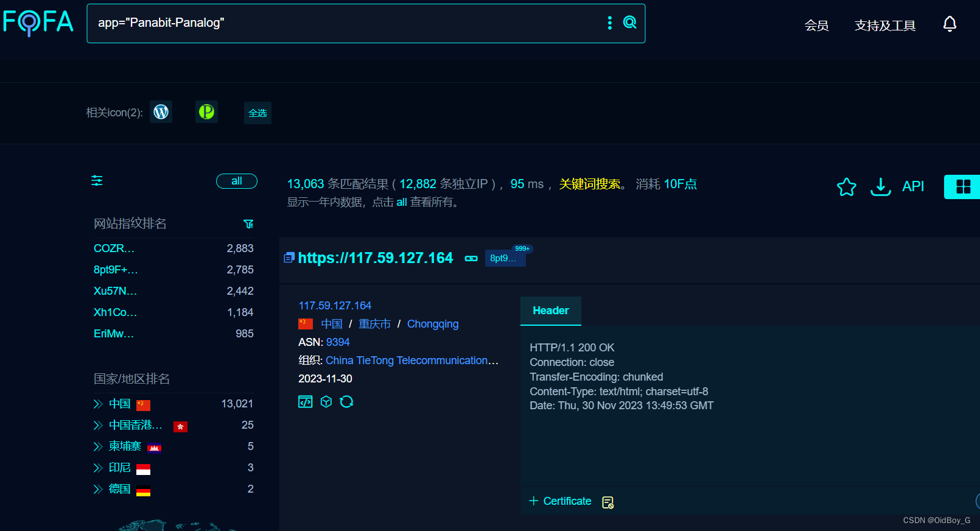Screen dimensions: 980x531
Task: Click the China TieTong Telecommunication organization link
Action: (412, 360)
